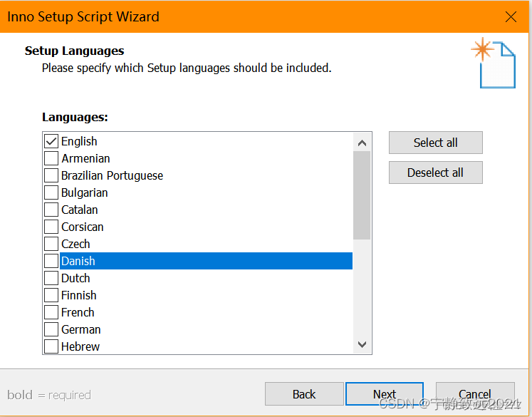The width and height of the screenshot is (532, 417).
Task: Check the Czech language checkbox
Action: pos(51,244)
